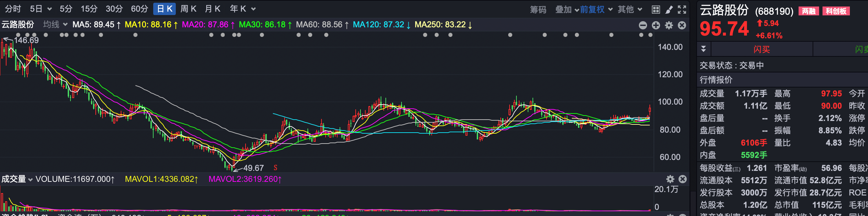The width and height of the screenshot is (868, 216).
Task: Close the 成交量 volume indicator panel
Action: pos(683,179)
